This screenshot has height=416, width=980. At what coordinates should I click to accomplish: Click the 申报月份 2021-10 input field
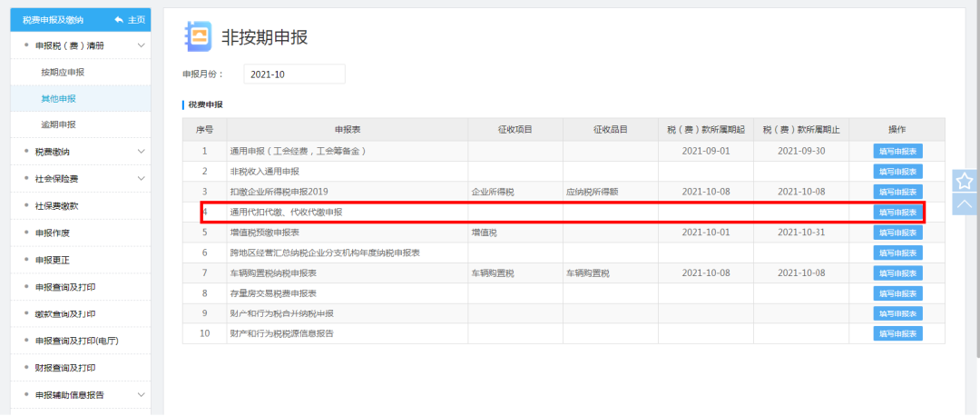tap(294, 74)
